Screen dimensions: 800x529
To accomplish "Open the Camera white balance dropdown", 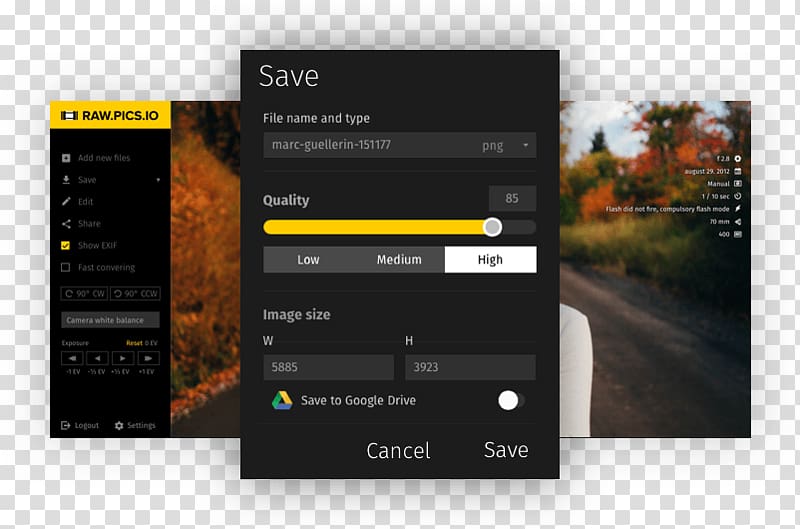I will pyautogui.click(x=110, y=320).
